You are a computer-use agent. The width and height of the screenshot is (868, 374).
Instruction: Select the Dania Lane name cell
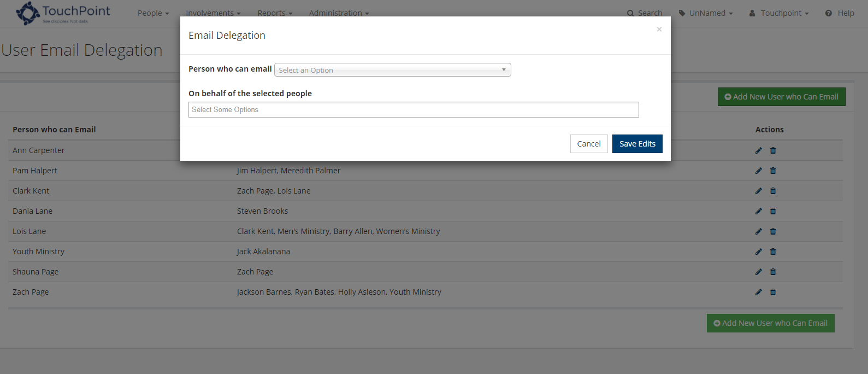coord(33,211)
